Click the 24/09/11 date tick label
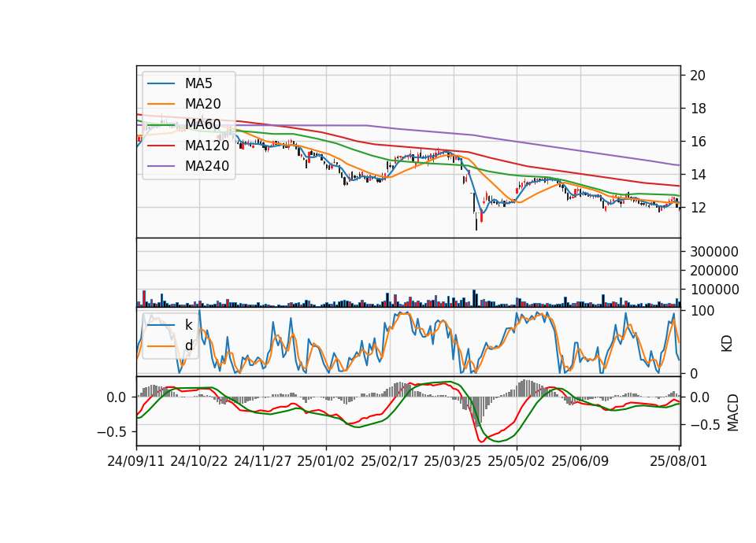Image resolution: width=756 pixels, height=543 pixels. [136, 461]
